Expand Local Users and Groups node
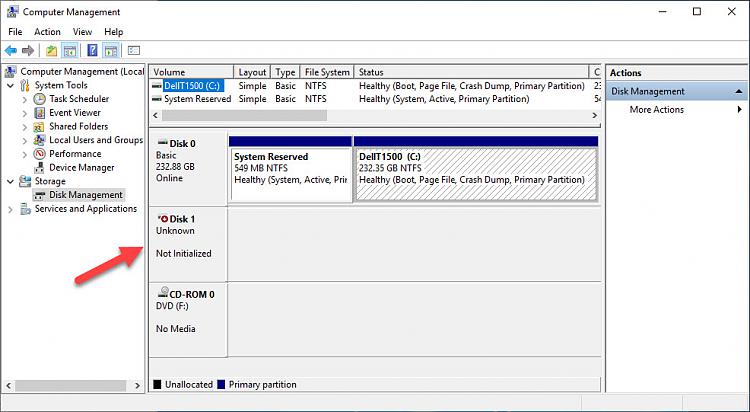Image resolution: width=750 pixels, height=412 pixels. tap(25, 141)
